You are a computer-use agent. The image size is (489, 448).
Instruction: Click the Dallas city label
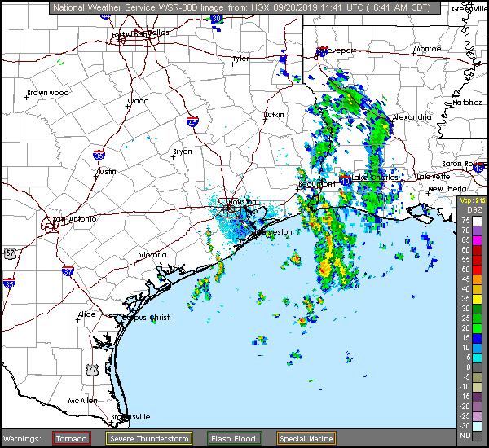(x=158, y=33)
